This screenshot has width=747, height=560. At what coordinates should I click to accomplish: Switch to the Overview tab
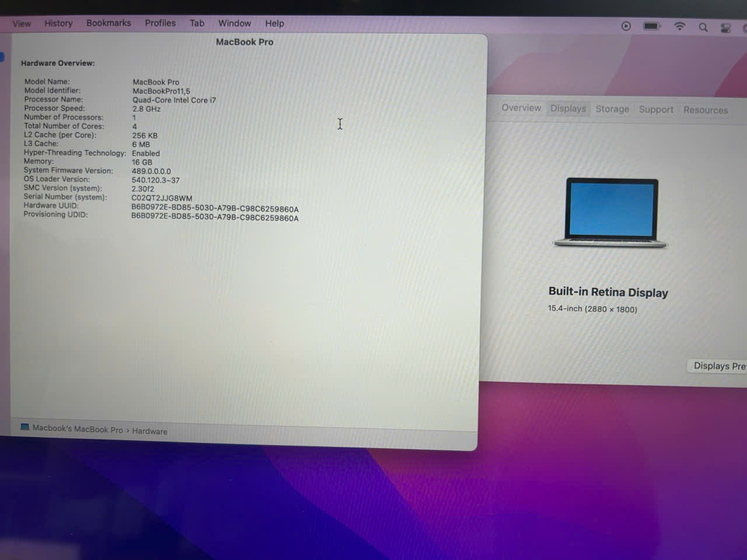point(521,108)
